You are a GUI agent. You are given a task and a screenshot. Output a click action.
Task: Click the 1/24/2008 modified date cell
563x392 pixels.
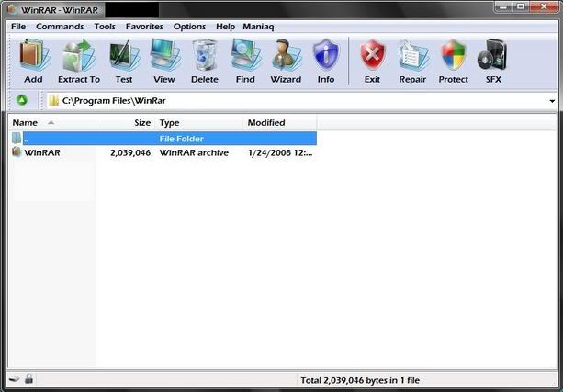point(280,152)
